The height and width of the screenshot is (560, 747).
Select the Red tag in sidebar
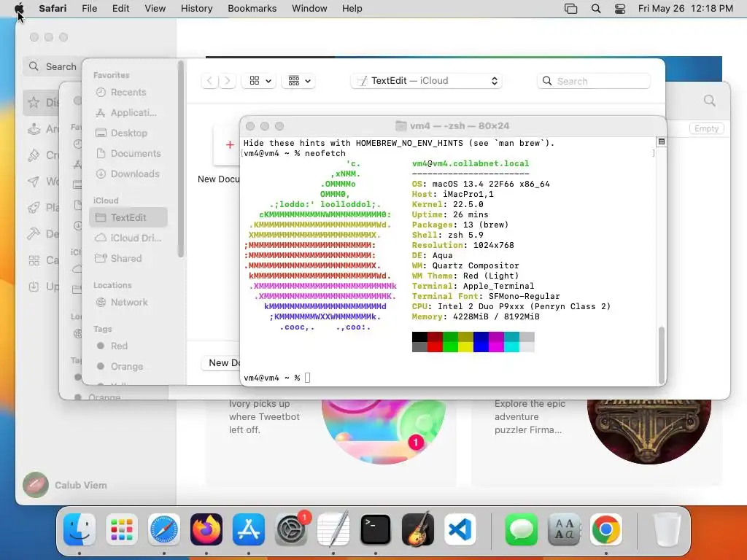point(128,346)
